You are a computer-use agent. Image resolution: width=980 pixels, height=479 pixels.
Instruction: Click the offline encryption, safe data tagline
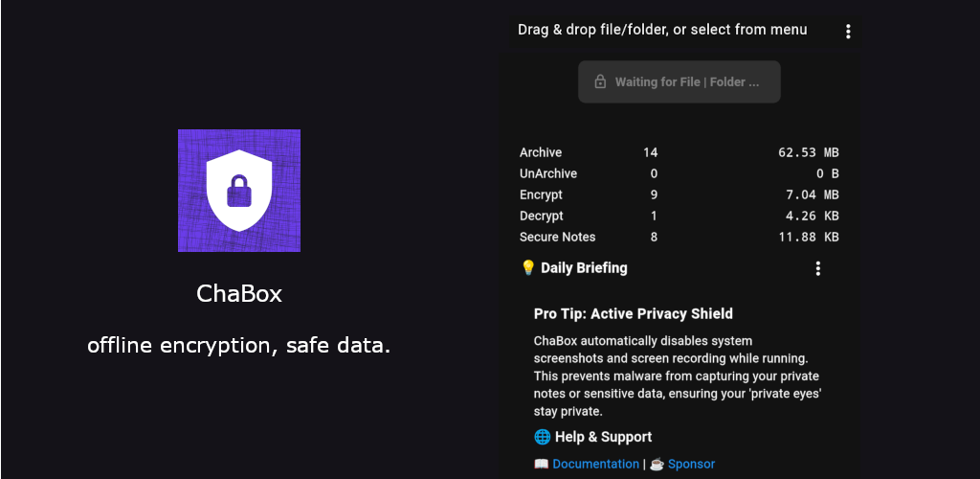coord(239,345)
